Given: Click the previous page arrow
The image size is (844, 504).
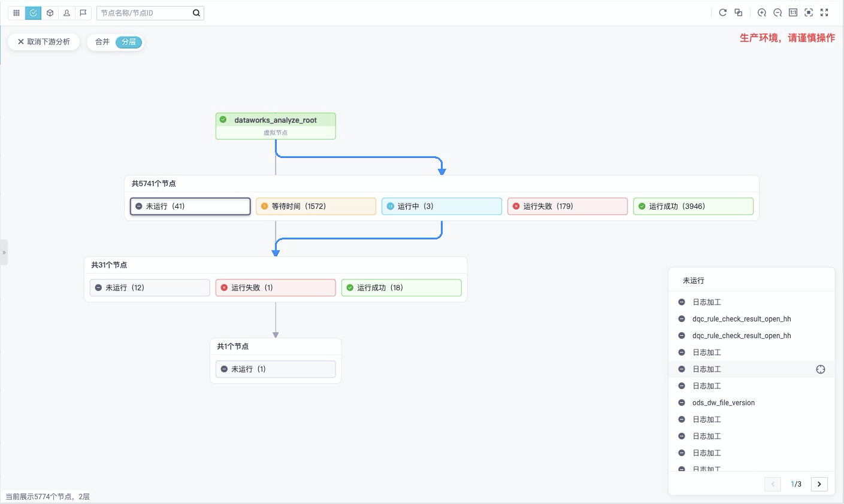Looking at the screenshot, I should tap(773, 484).
